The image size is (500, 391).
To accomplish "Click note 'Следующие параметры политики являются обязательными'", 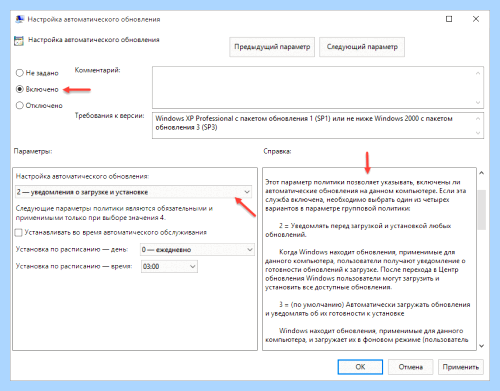I will click(x=114, y=213).
